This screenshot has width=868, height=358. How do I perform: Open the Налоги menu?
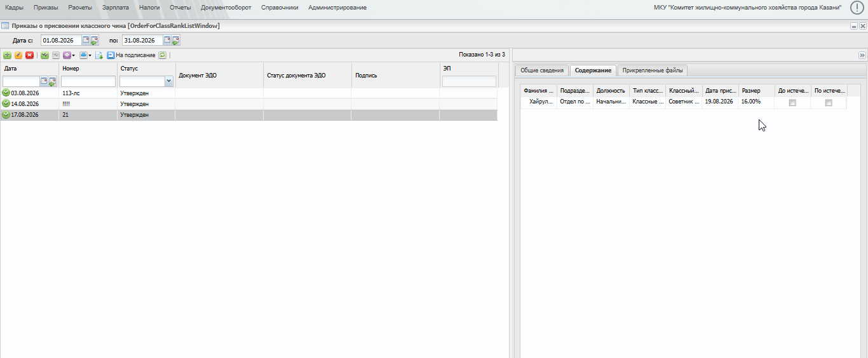point(149,8)
